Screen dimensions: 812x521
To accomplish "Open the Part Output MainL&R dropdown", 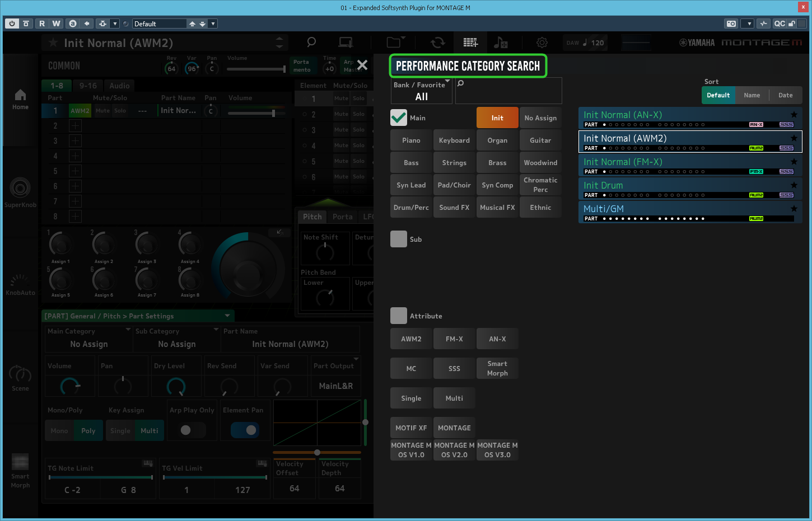I will [335, 376].
